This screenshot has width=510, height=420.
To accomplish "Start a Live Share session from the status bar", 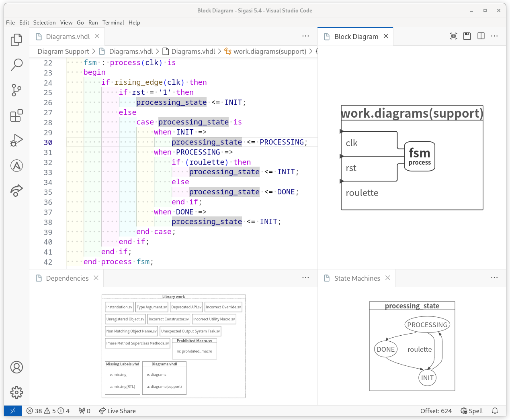I will [117, 411].
